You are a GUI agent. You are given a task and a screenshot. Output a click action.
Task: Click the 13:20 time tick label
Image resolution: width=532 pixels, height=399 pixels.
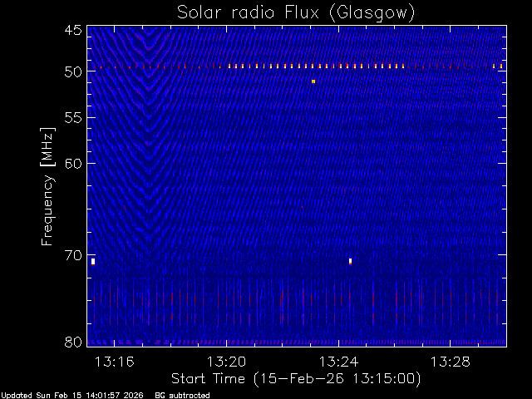click(226, 362)
